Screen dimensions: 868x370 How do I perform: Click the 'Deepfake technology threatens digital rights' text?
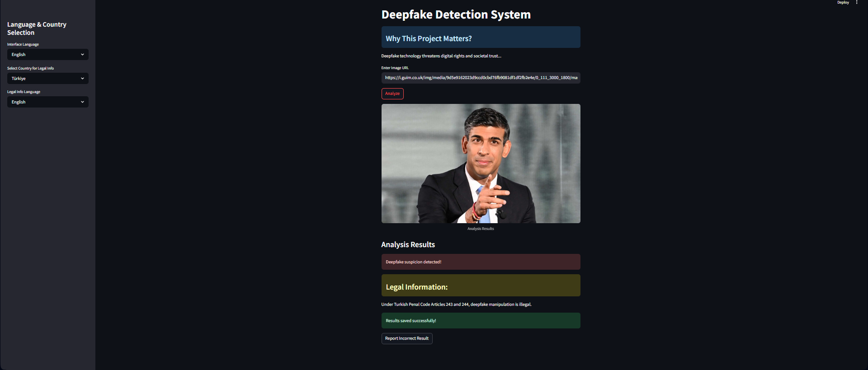(x=441, y=56)
